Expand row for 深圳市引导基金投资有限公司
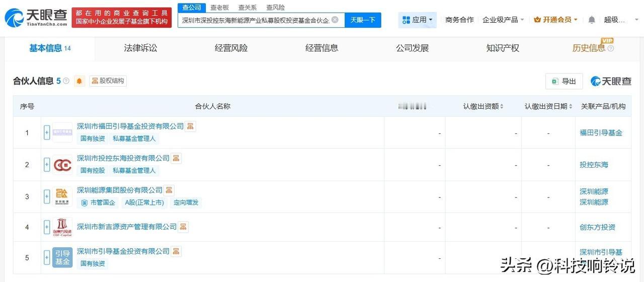This screenshot has width=644, height=282. [47, 258]
